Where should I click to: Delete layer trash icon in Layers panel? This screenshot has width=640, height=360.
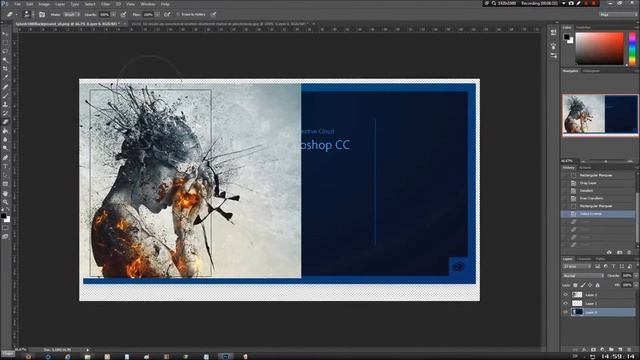coord(629,350)
